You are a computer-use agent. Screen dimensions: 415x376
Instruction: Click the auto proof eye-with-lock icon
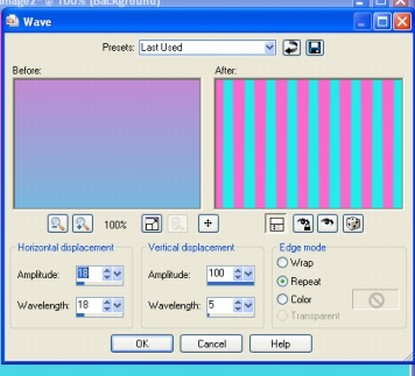(x=303, y=223)
